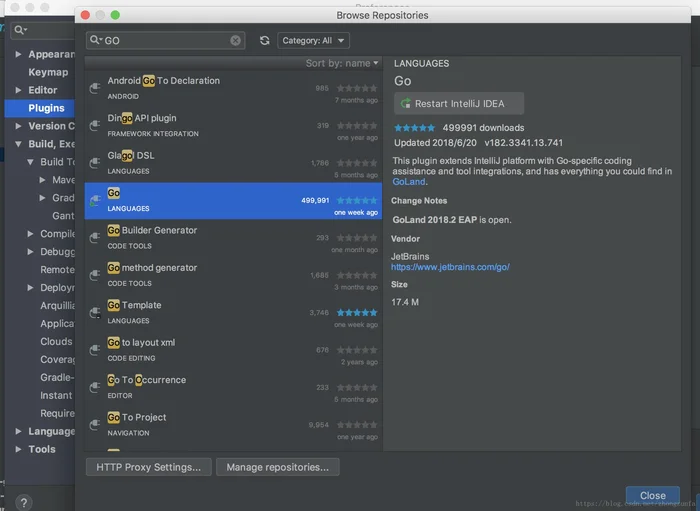This screenshot has width=700, height=511.
Task: Click the Preferences window search icon
Action: [x=20, y=30]
